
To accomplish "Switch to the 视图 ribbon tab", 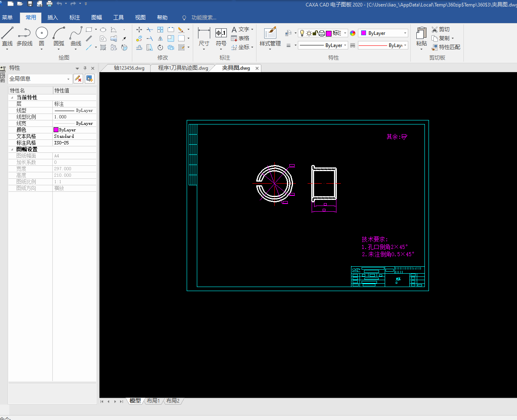I will click(x=140, y=17).
